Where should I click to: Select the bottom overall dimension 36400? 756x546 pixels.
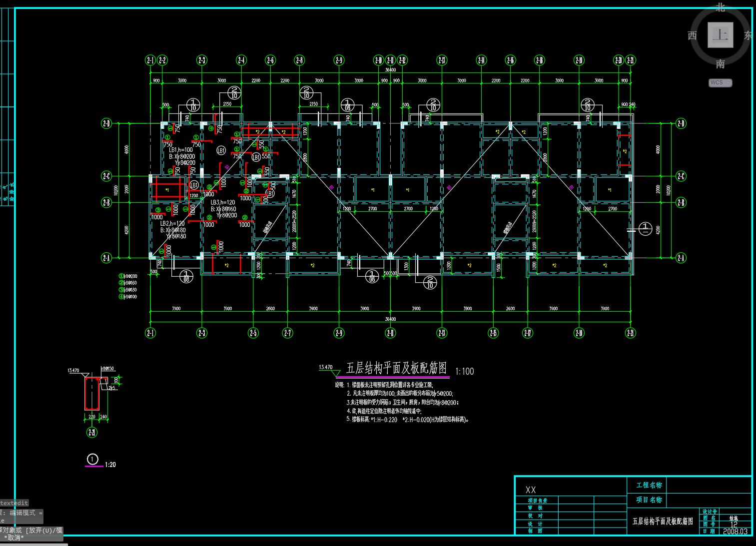390,319
